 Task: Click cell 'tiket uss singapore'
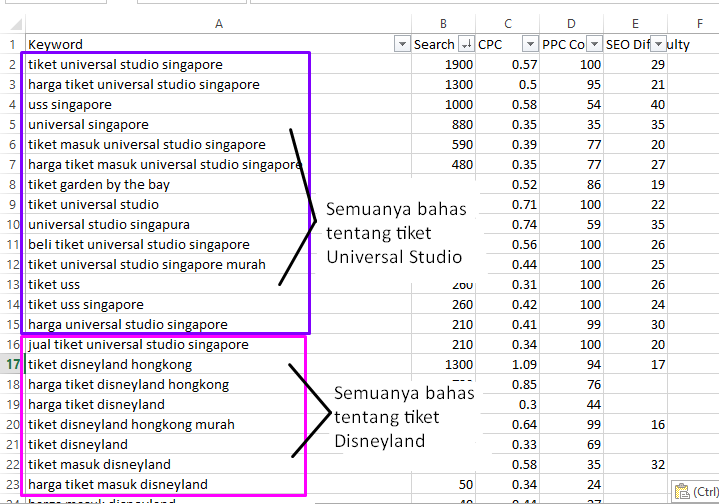(x=218, y=305)
